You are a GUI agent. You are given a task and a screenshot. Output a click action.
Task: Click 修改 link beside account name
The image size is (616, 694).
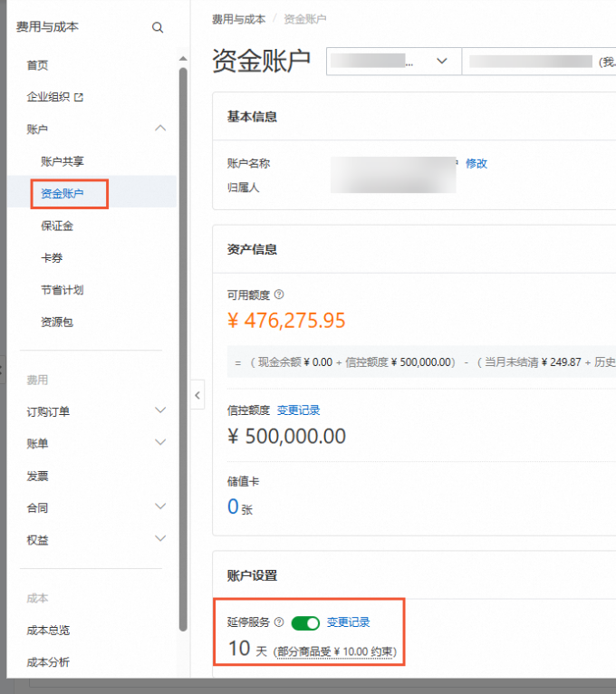coord(476,164)
